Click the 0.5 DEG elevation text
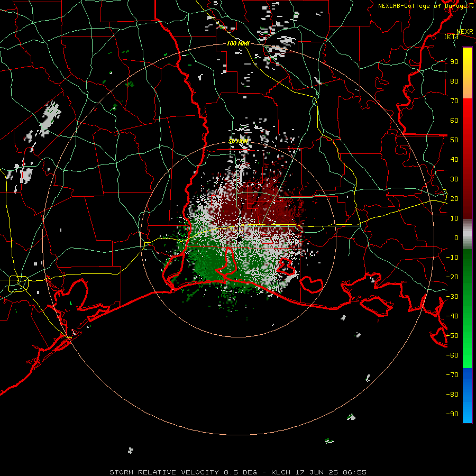Screen dimensions: 476x476 [241, 472]
